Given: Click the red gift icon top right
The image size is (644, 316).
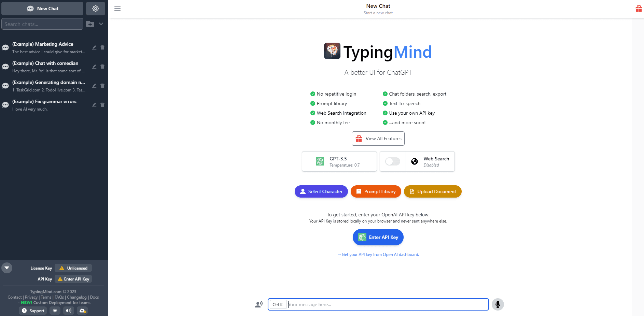Looking at the screenshot, I should coord(639,9).
